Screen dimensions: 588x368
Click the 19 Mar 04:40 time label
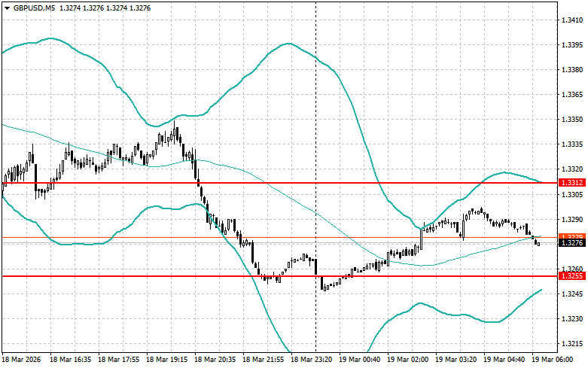pyautogui.click(x=504, y=360)
